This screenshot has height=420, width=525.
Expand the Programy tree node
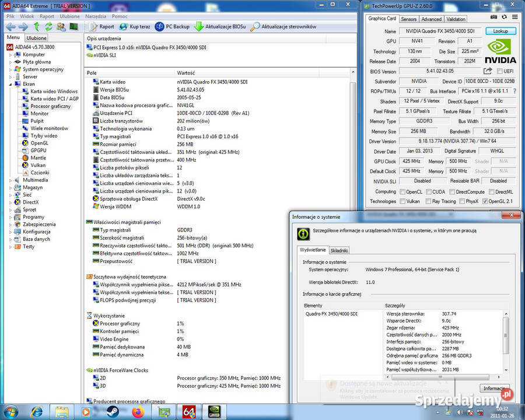pos(10,217)
